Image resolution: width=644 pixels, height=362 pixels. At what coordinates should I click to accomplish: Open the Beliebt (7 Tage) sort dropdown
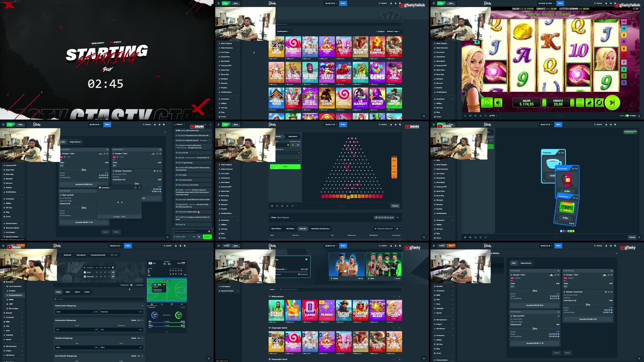click(x=393, y=31)
